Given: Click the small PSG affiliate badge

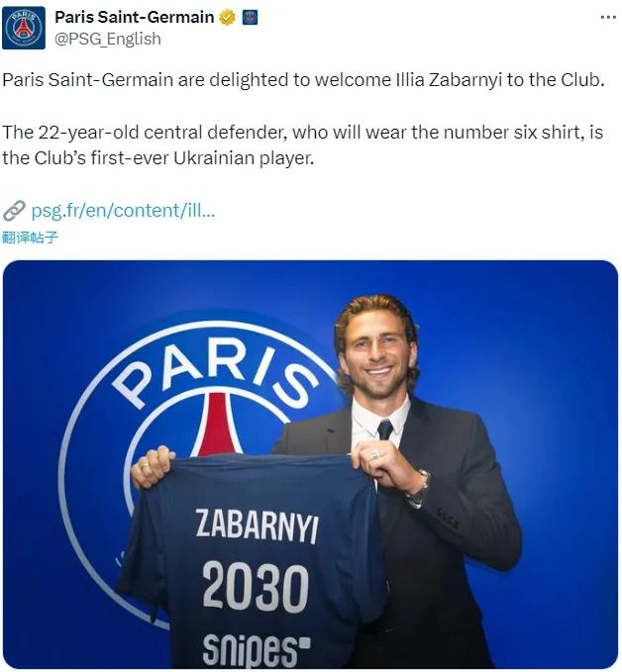Looking at the screenshot, I should point(250,18).
